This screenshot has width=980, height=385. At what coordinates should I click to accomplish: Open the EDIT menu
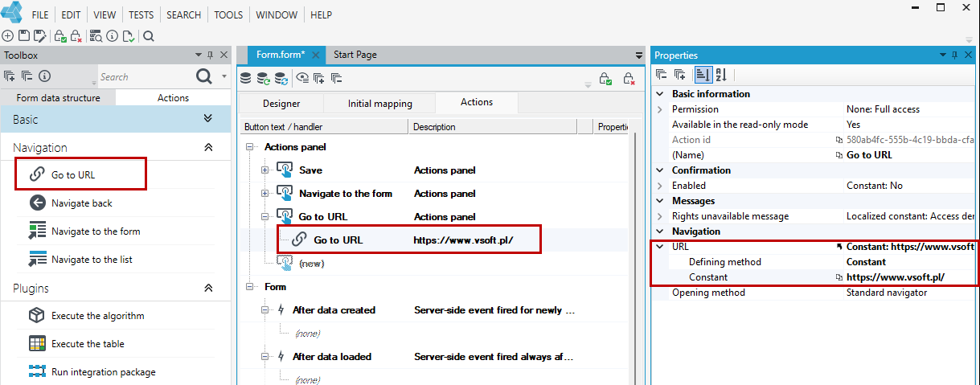[x=71, y=15]
